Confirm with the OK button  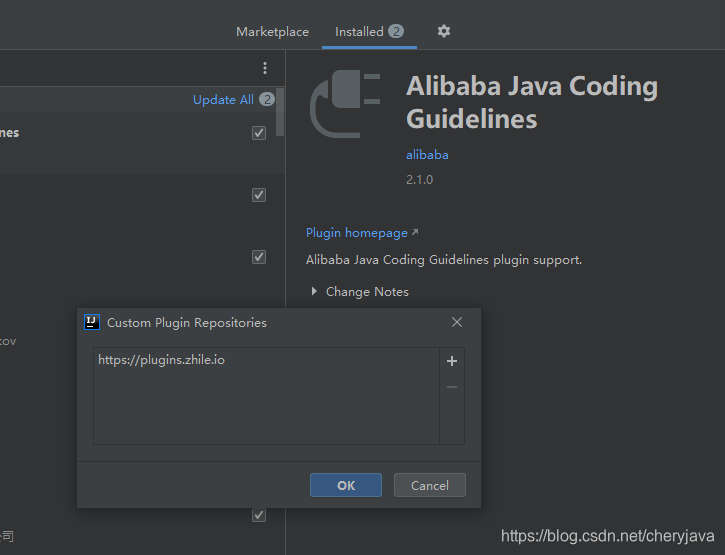(x=346, y=485)
